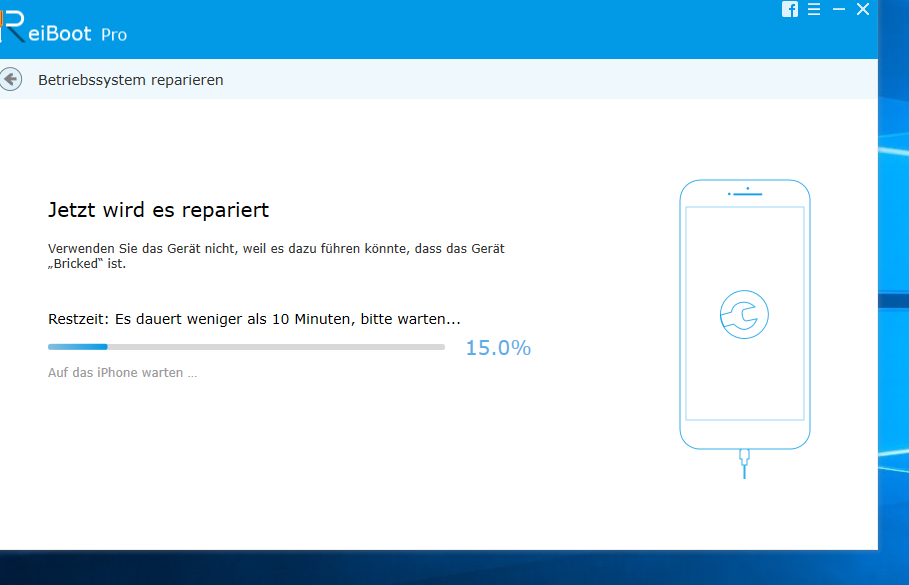Click the repair progress bar
909x585 pixels.
246,347
